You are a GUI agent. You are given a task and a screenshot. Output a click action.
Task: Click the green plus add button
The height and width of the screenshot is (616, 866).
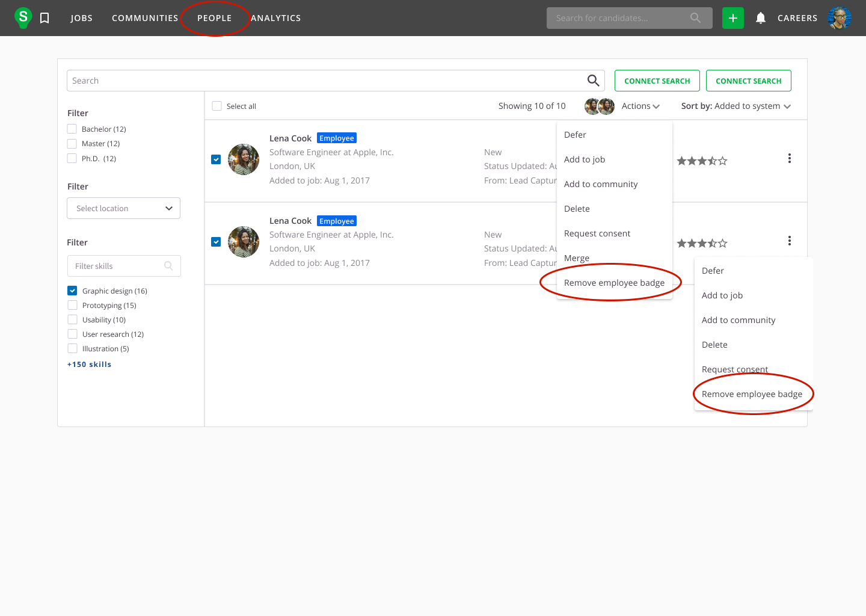[732, 18]
